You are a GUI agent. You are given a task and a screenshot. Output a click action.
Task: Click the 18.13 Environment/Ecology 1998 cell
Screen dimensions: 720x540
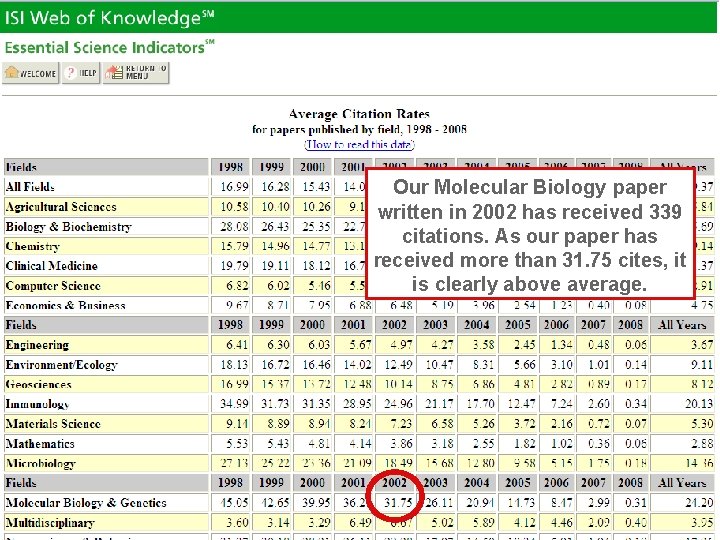pos(231,365)
